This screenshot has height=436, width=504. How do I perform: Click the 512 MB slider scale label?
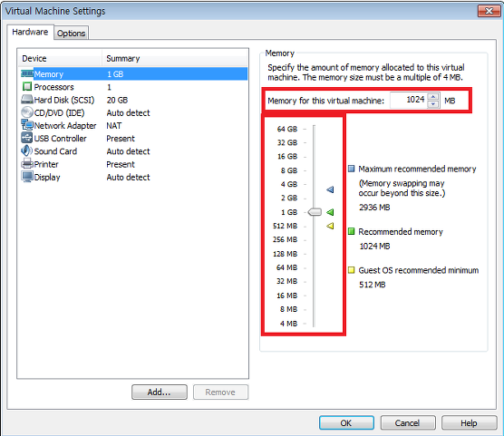[286, 226]
